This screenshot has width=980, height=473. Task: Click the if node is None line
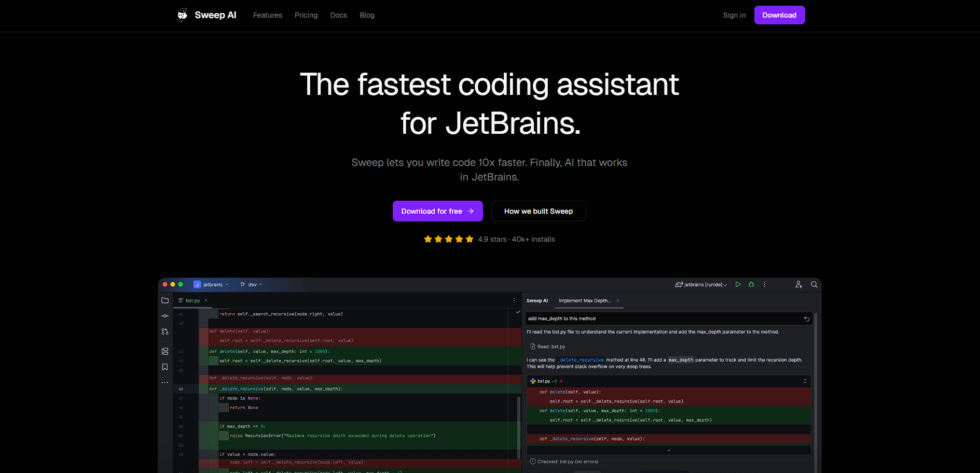[240, 398]
